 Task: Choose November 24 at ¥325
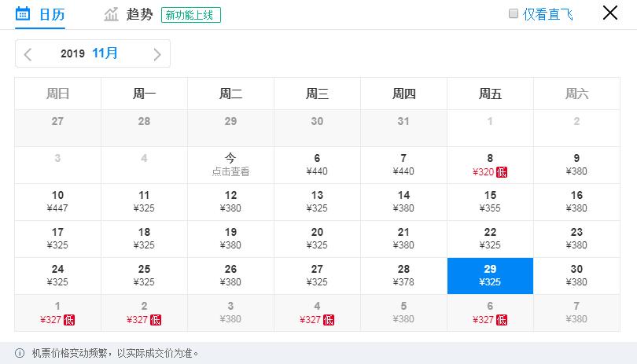point(57,276)
